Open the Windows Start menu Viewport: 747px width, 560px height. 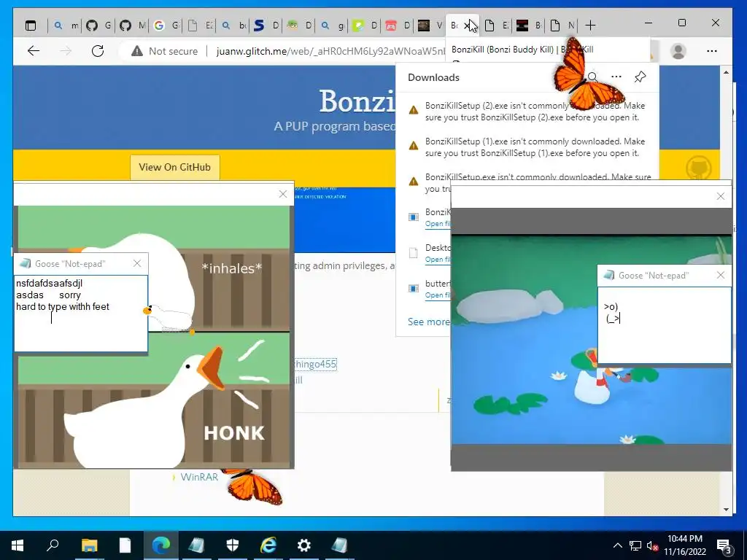(18, 545)
